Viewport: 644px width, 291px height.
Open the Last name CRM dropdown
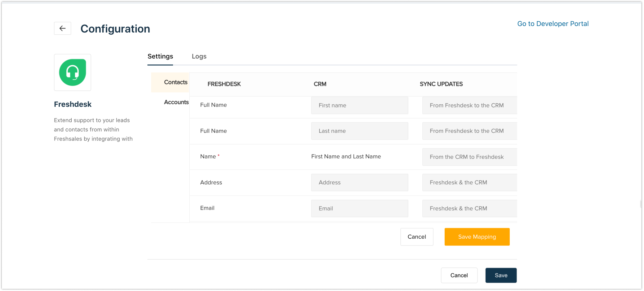(360, 131)
